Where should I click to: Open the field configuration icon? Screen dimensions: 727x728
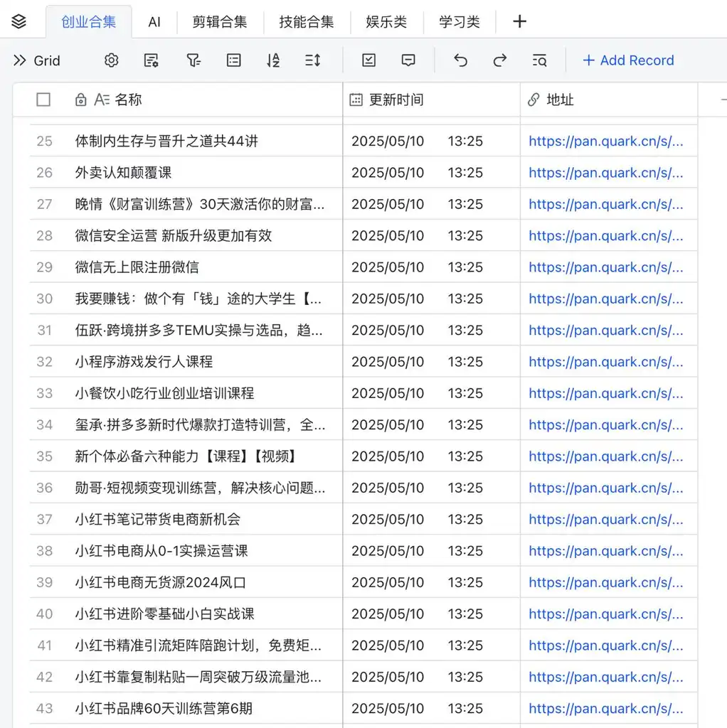point(151,60)
